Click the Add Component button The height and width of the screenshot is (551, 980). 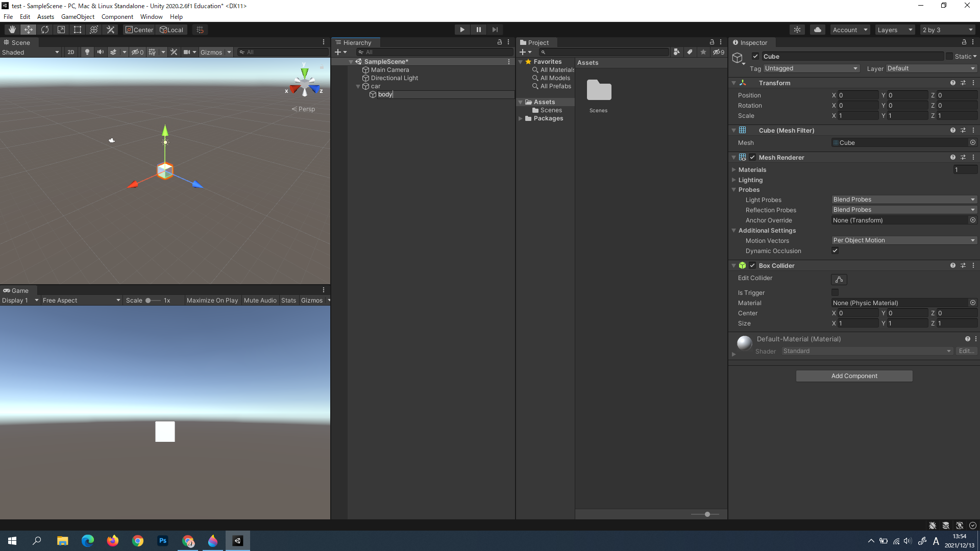click(x=854, y=376)
